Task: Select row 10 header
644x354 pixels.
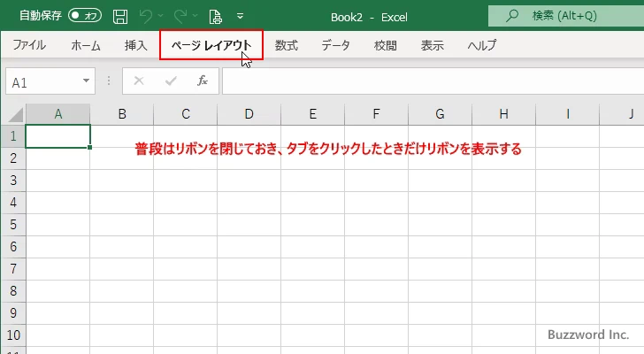Action: coord(13,335)
